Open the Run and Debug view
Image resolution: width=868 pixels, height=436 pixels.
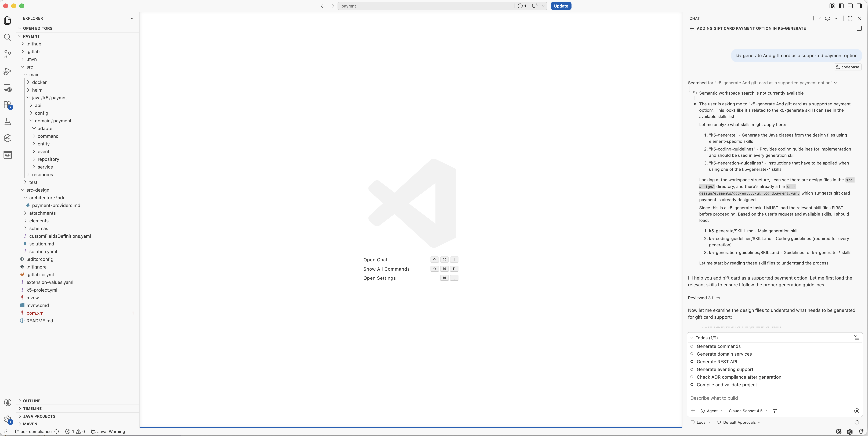7,71
